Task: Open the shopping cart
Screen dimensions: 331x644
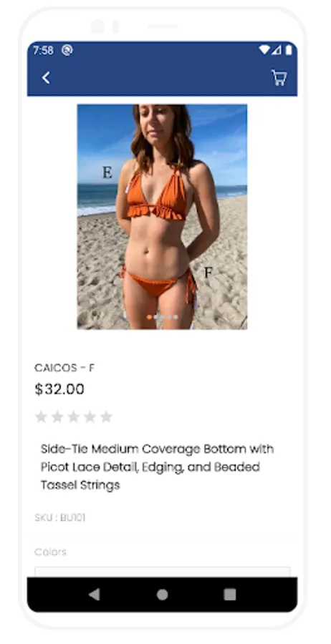Action: point(279,77)
